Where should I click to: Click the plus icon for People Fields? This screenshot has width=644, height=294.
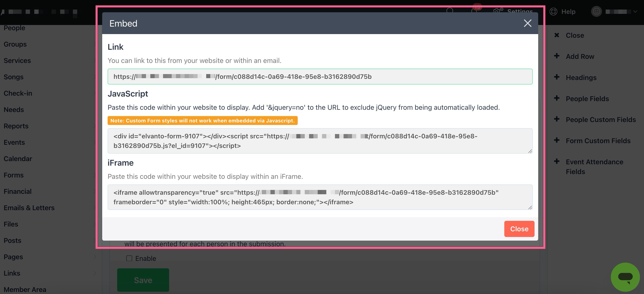[557, 98]
